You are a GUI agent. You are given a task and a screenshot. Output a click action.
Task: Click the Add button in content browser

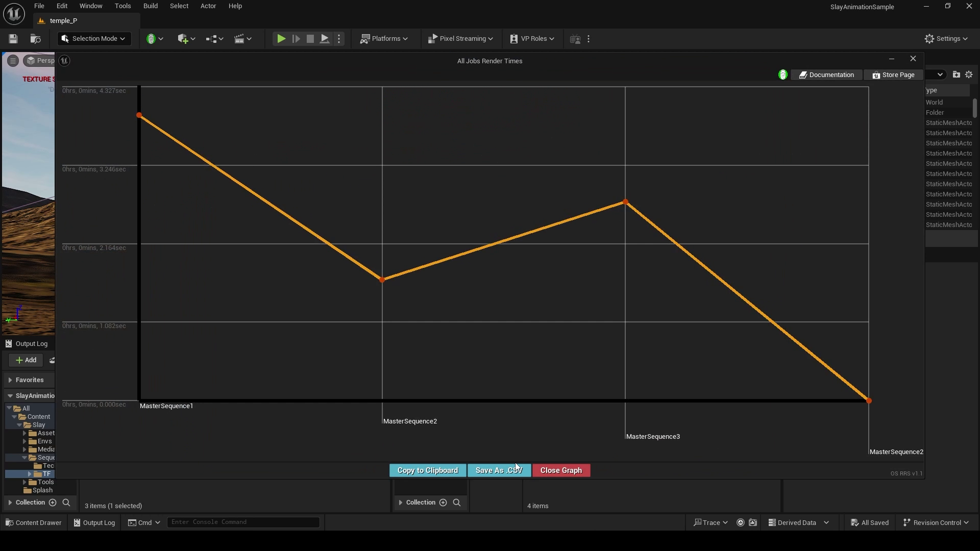coord(26,360)
